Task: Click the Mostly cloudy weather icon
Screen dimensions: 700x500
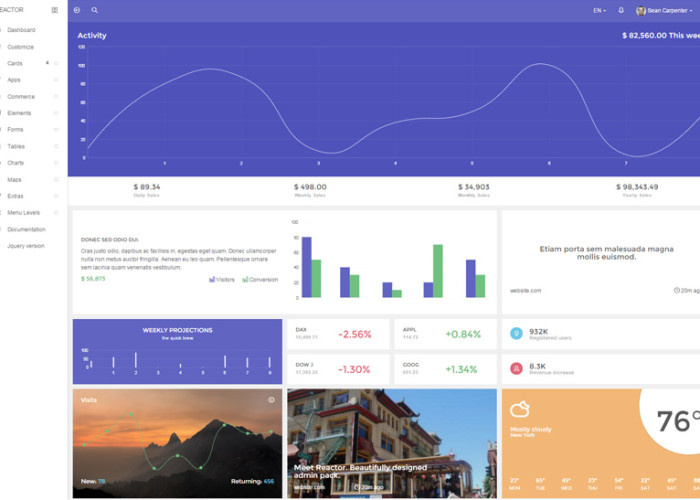Action: [520, 409]
